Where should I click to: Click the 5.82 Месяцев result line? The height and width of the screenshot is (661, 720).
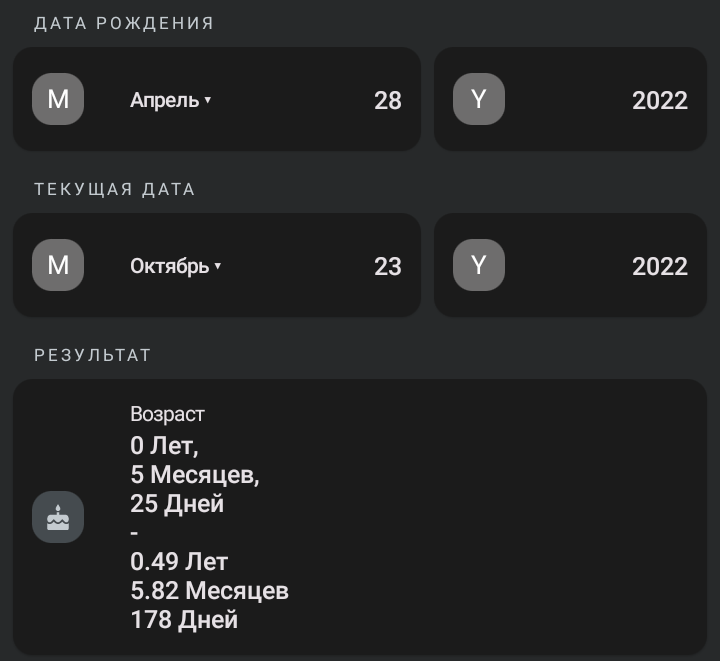[209, 590]
